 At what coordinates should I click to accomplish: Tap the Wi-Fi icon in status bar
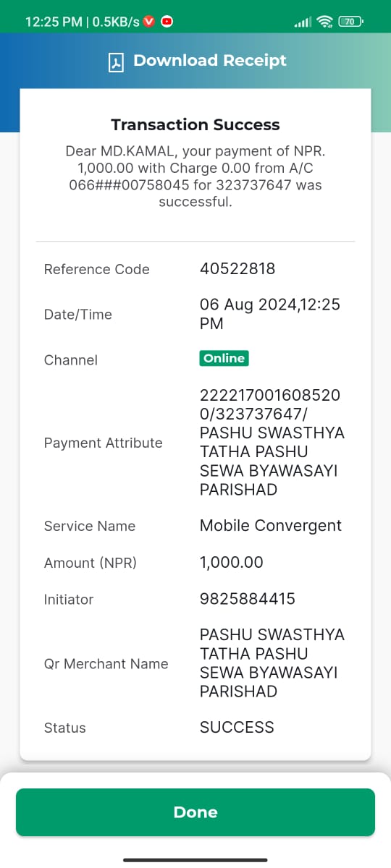[x=325, y=22]
